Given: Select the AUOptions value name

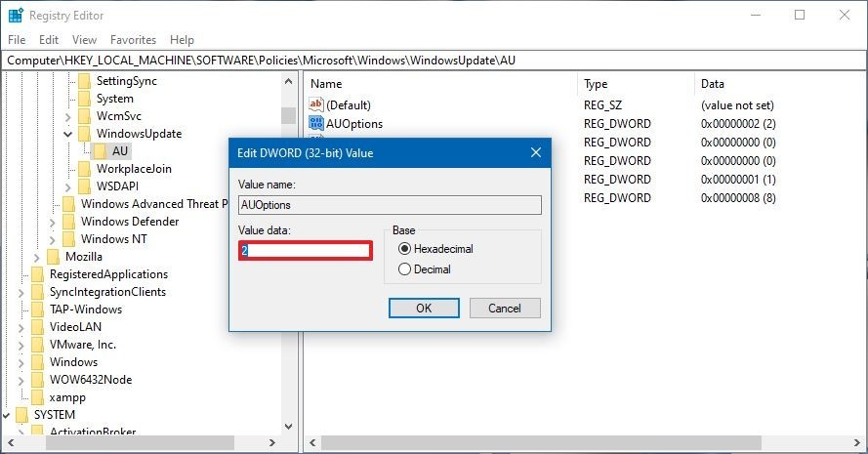Looking at the screenshot, I should pyautogui.click(x=354, y=123).
